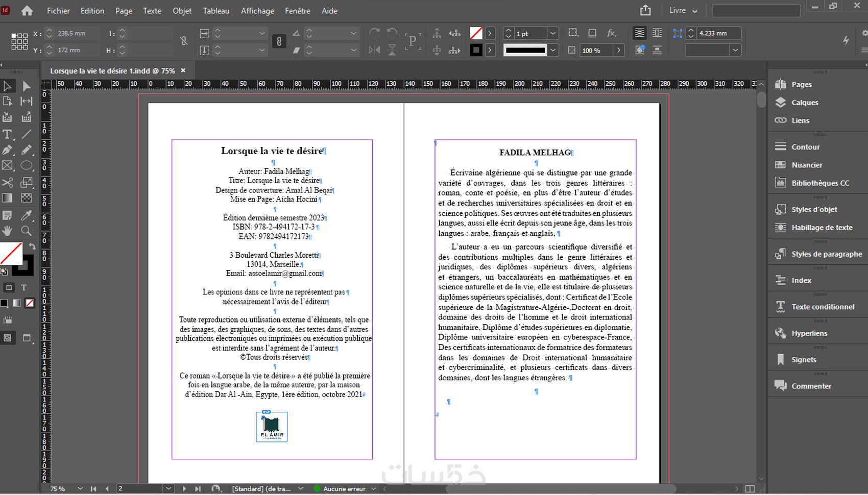Open the Affichage menu
Image resolution: width=868 pixels, height=495 pixels.
pos(257,11)
